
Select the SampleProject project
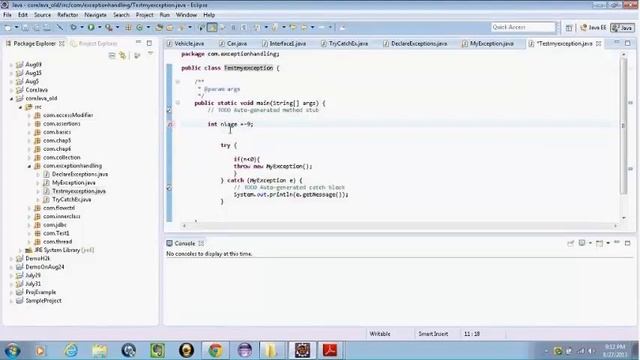pos(43,301)
